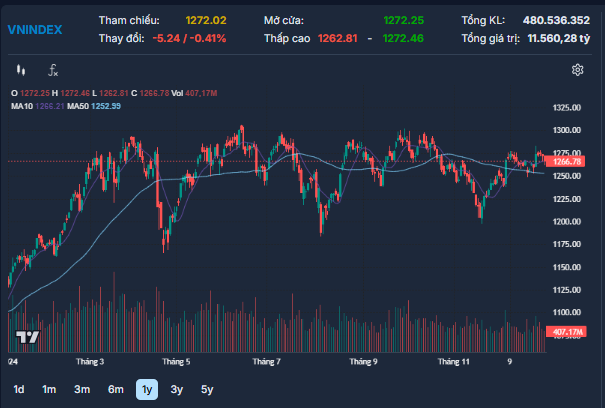Open the fx indicators menu
The height and width of the screenshot is (408, 605).
click(x=53, y=70)
